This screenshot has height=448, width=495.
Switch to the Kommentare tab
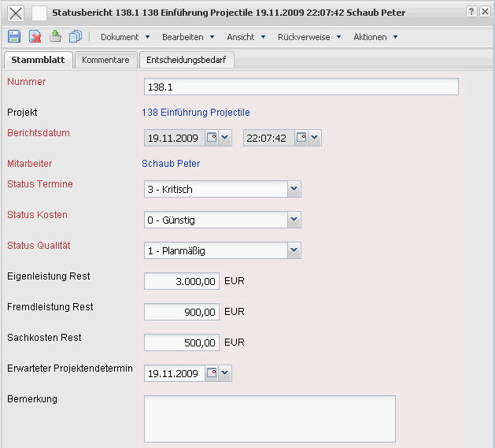[105, 60]
